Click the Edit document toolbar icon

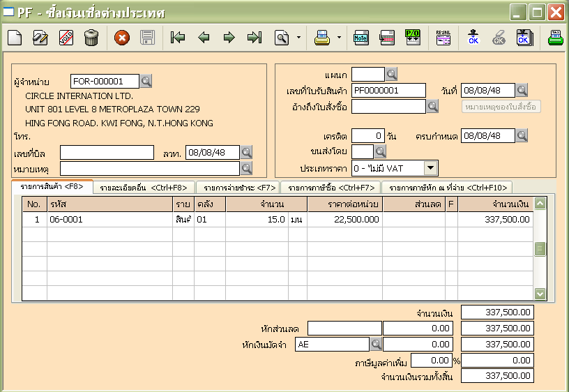pos(40,38)
